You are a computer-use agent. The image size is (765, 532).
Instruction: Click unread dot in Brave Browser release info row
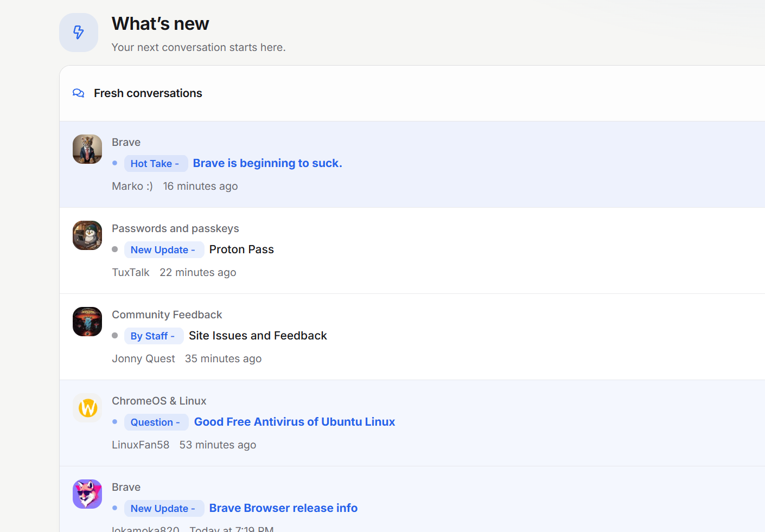point(114,508)
